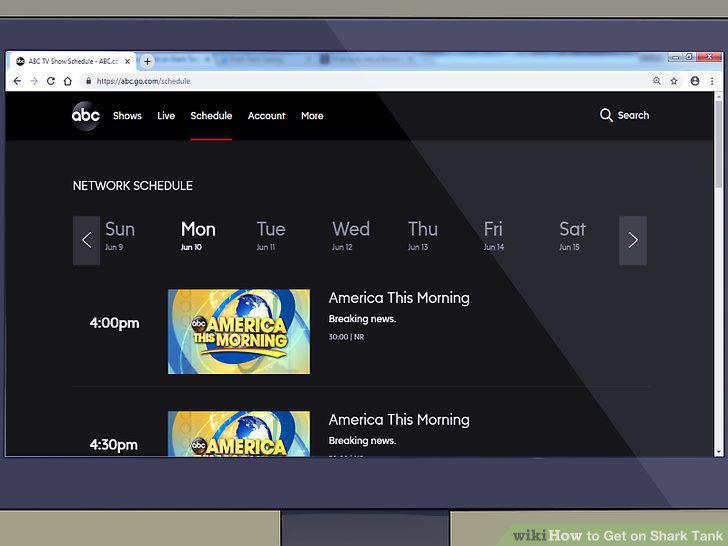Select the Schedule menu item
Viewport: 728px width, 546px height.
(x=211, y=116)
